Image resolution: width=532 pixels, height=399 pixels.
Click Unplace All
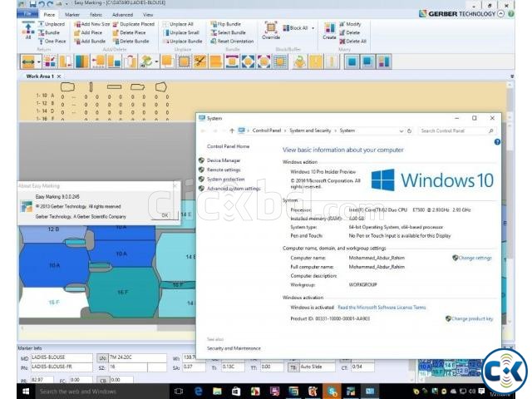click(178, 24)
